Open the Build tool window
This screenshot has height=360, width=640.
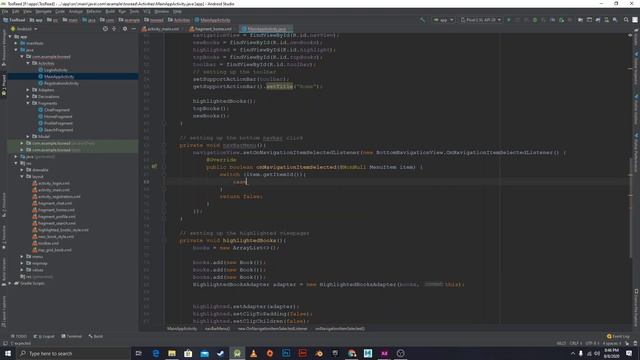(x=96, y=336)
